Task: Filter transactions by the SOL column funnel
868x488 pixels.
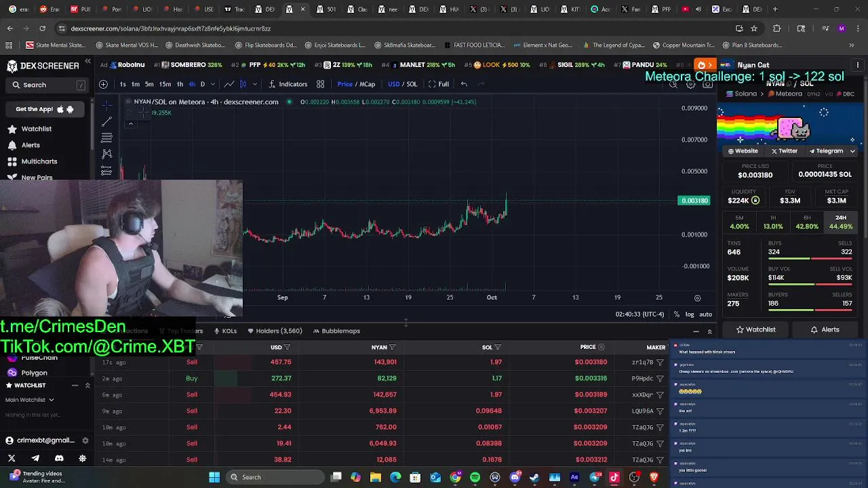Action: tap(498, 347)
